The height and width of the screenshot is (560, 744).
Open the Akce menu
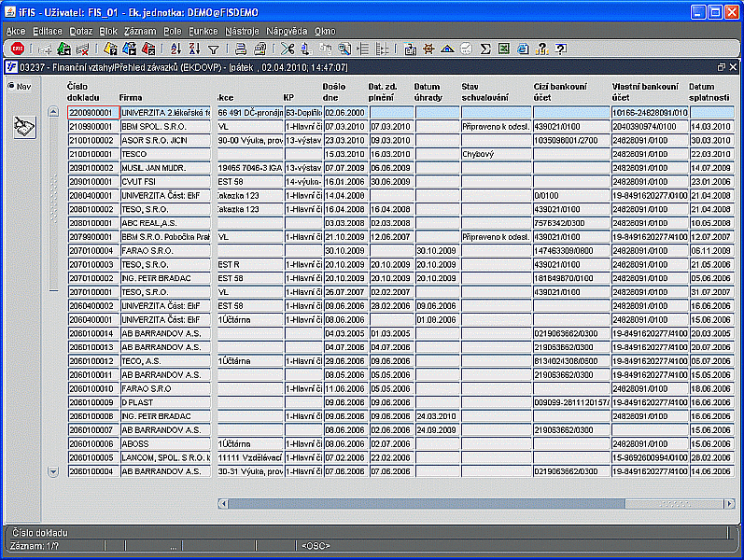[x=16, y=31]
